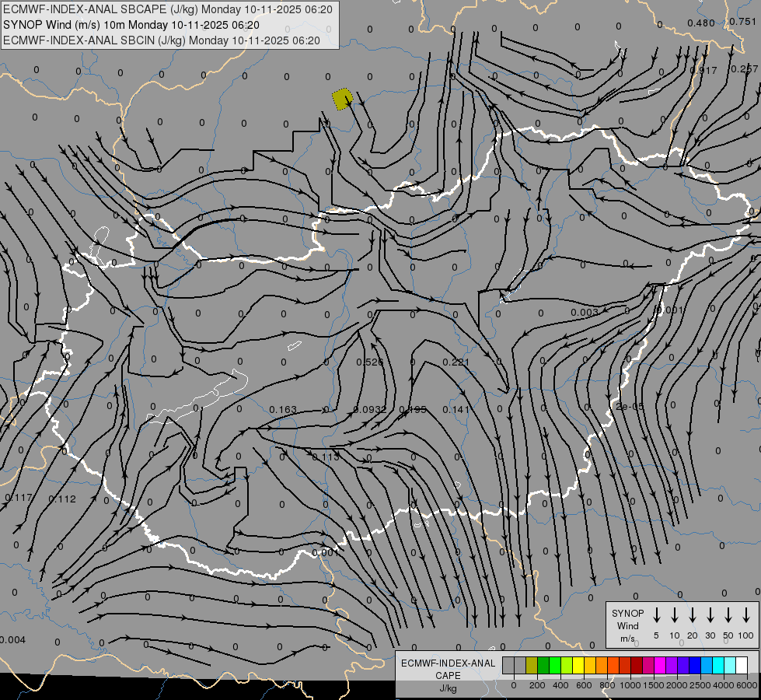Click the 0.917 value on the map

point(703,71)
